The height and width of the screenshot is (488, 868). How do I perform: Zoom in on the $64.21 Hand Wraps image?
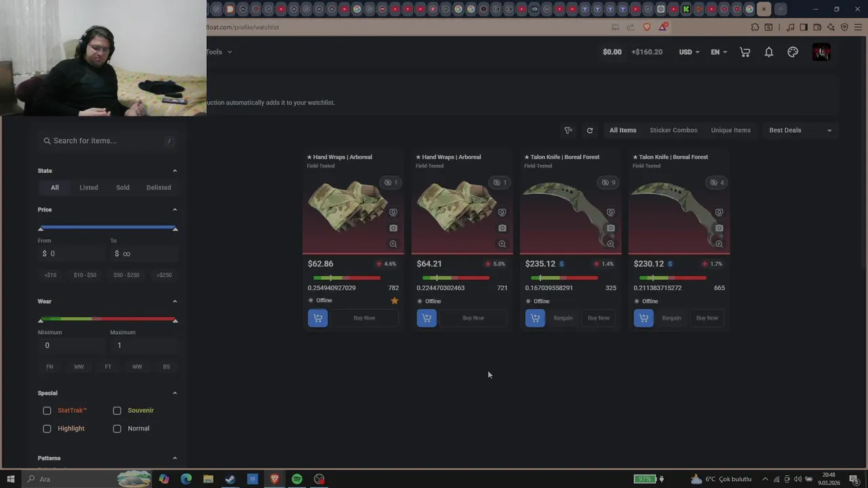click(502, 244)
